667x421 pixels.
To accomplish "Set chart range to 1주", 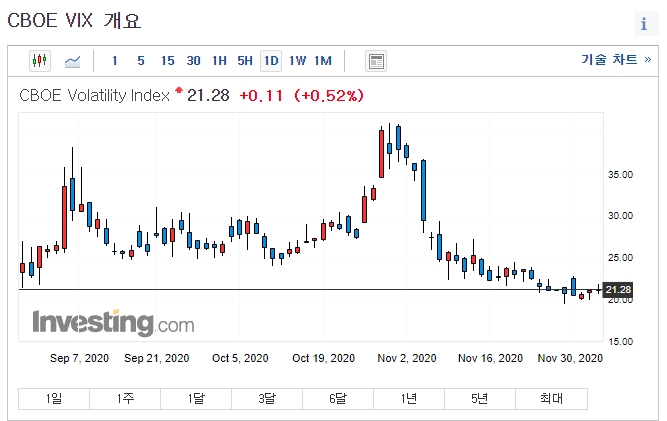I will [x=125, y=398].
